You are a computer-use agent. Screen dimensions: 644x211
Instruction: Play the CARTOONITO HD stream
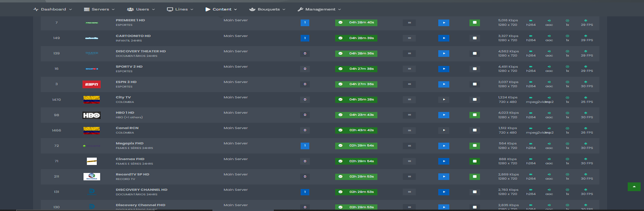point(444,38)
